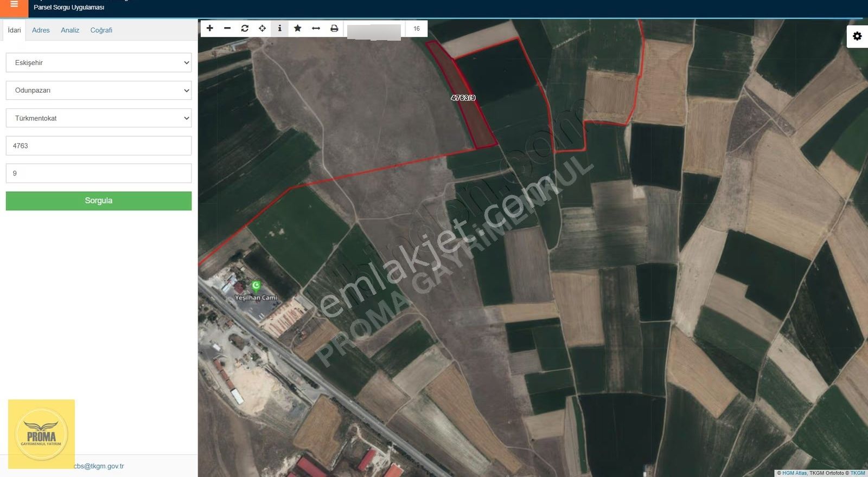Open the Coğrafi tab

pyautogui.click(x=101, y=30)
